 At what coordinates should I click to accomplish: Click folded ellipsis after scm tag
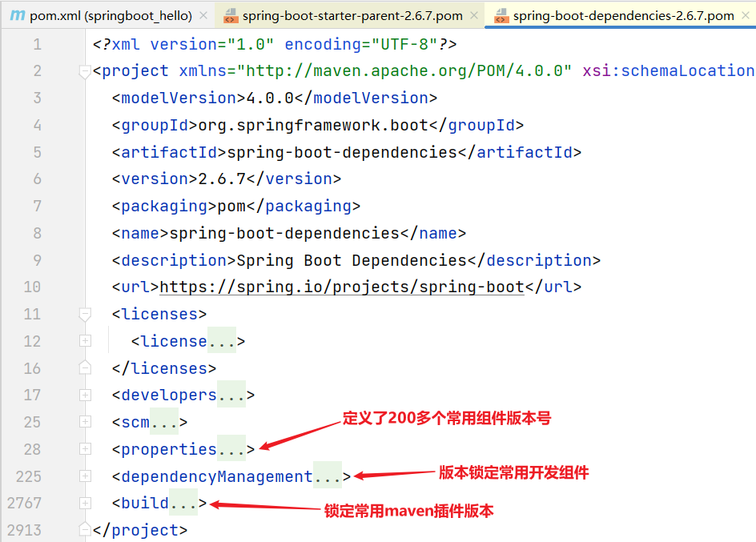[164, 422]
